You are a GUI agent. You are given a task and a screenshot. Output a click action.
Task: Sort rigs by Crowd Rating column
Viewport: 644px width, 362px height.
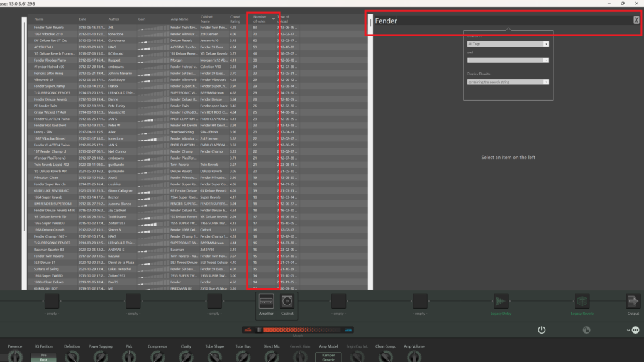coord(235,20)
